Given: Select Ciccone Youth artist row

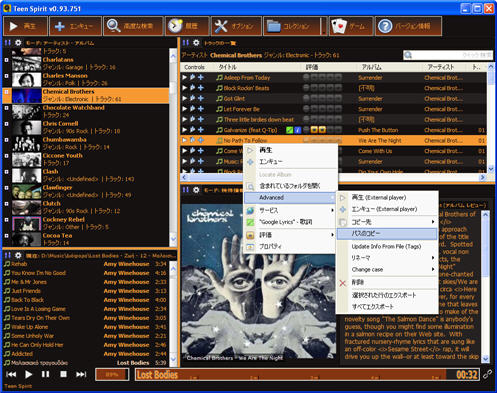Looking at the screenshot, I should click(86, 159).
